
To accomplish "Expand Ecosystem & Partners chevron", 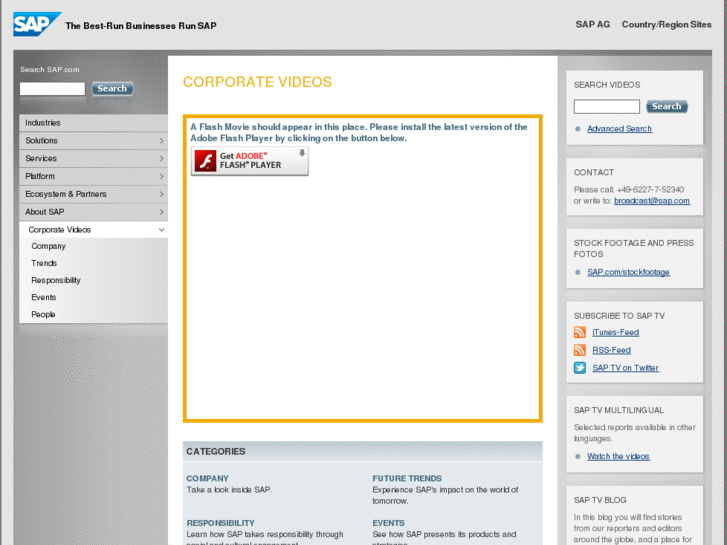I will tap(161, 194).
